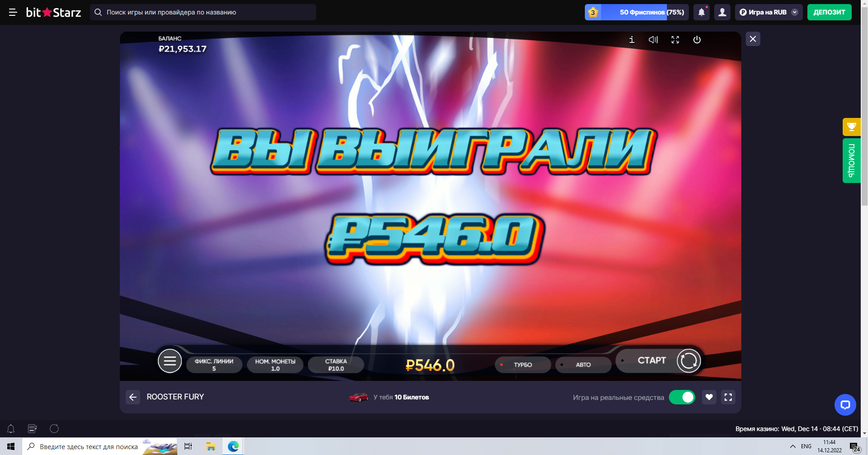Open the game info icon
Viewport: 868px width, 455px height.
[632, 40]
